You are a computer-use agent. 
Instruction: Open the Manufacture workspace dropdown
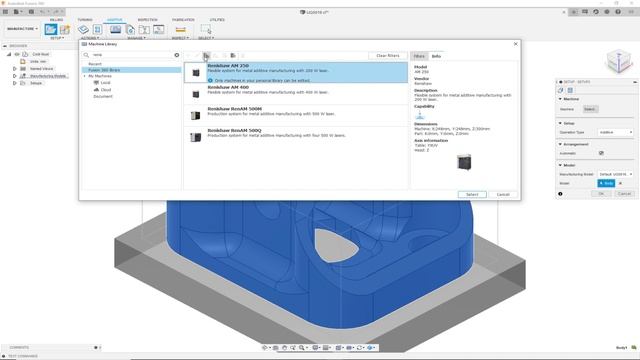click(22, 29)
